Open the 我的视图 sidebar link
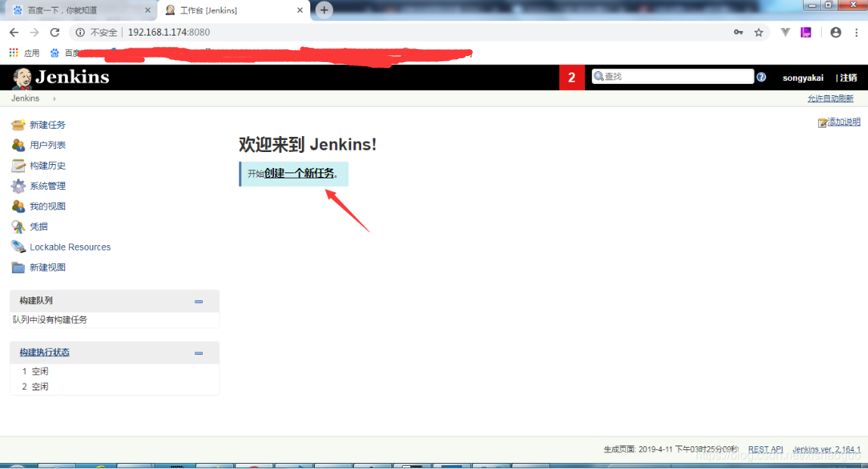Screen dimensions: 868x469 48,207
